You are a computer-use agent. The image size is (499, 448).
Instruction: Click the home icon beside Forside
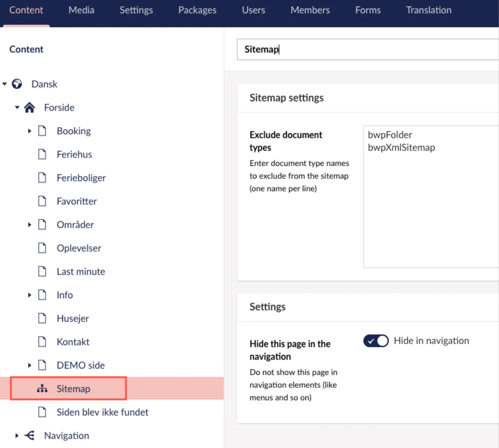point(30,108)
